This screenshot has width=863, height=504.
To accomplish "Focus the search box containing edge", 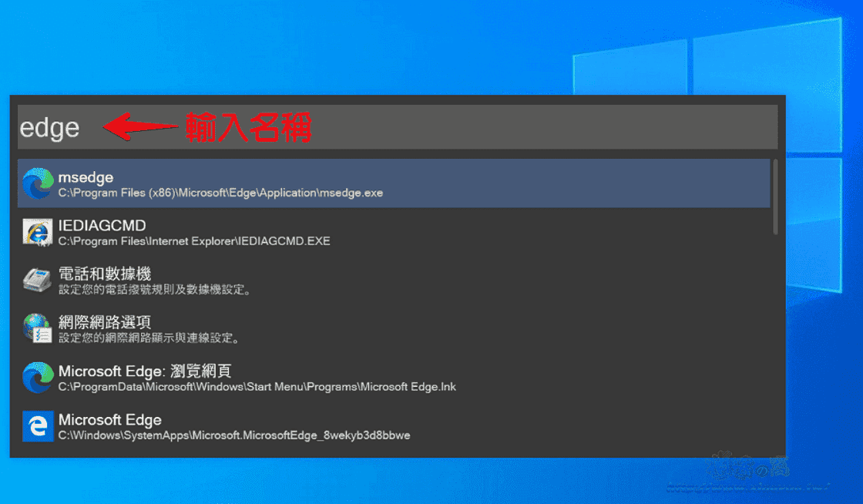I will 398,127.
